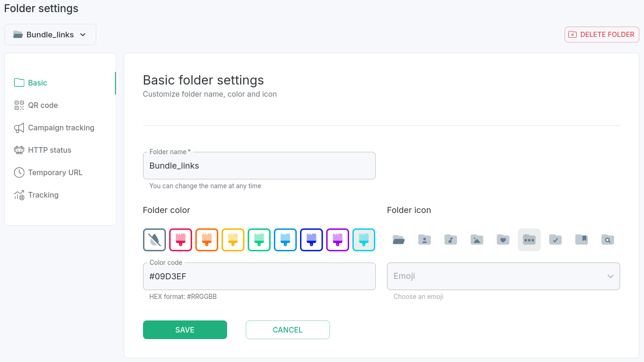Image resolution: width=644 pixels, height=362 pixels.
Task: Click the SAVE button
Action: point(185,330)
